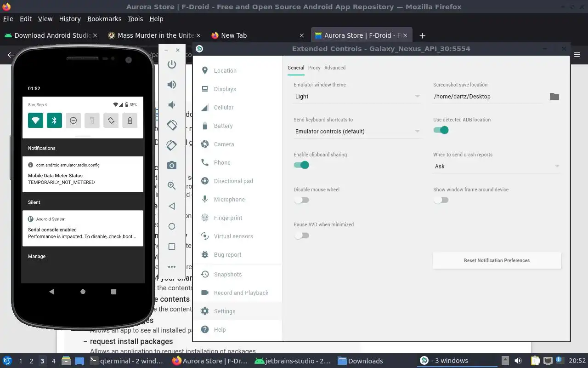Open Help in the Extended Controls sidebar

coord(237,330)
